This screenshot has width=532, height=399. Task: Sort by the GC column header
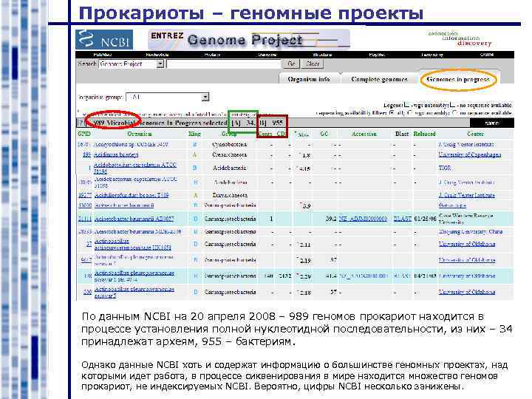[x=324, y=134]
